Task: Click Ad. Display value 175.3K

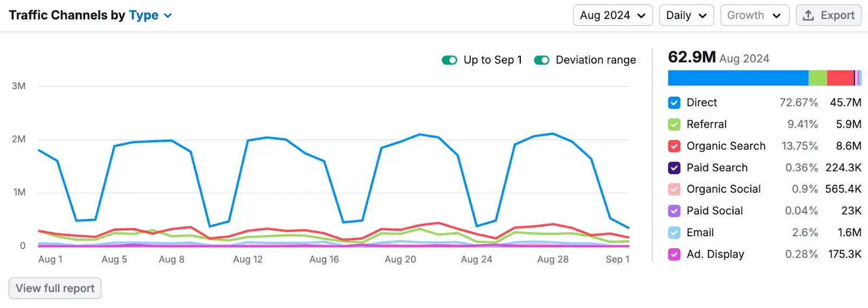Action: click(x=845, y=254)
